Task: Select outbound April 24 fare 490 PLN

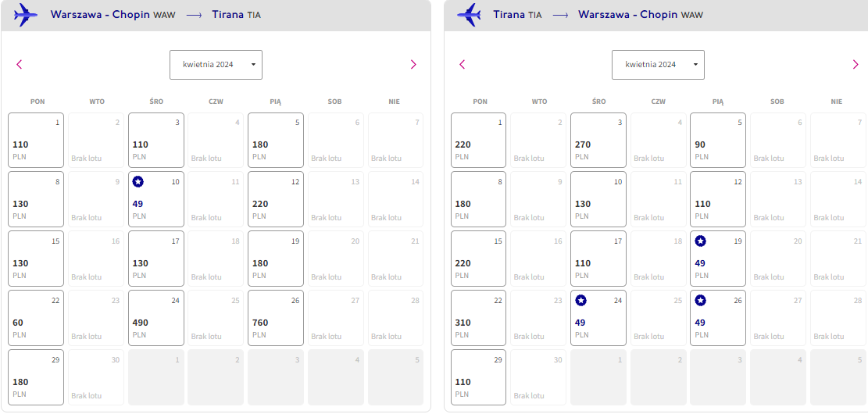Action: click(156, 318)
